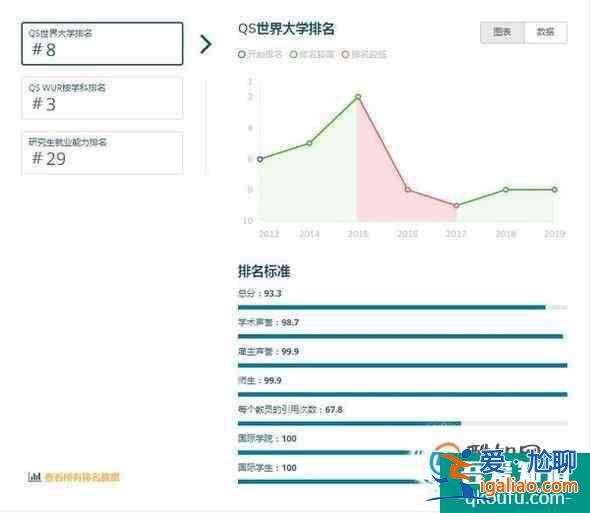The width and height of the screenshot is (590, 513).
Task: Click the 67.8 citations-per-faculty score bar
Action: 403,423
